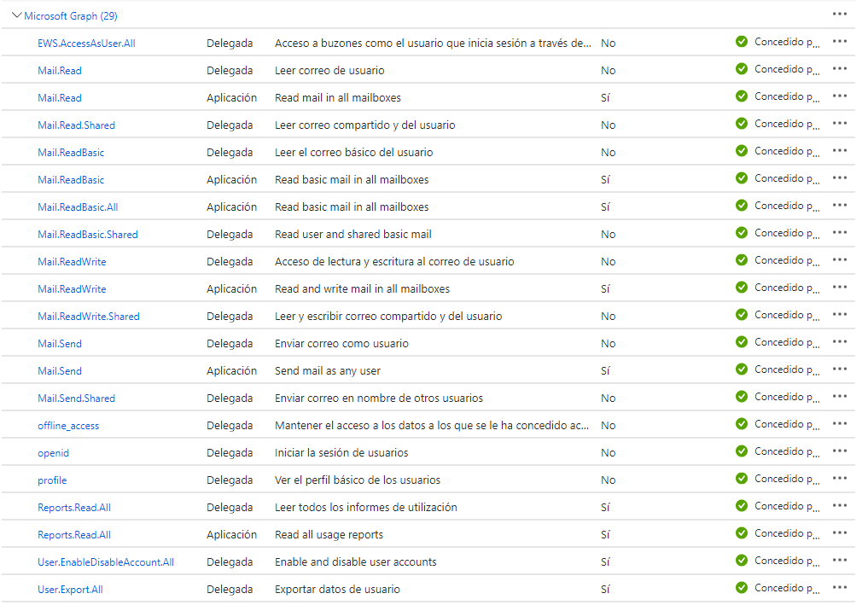The image size is (868, 605).
Task: Show more options for Mail.Send.Shared
Action: pyautogui.click(x=839, y=396)
